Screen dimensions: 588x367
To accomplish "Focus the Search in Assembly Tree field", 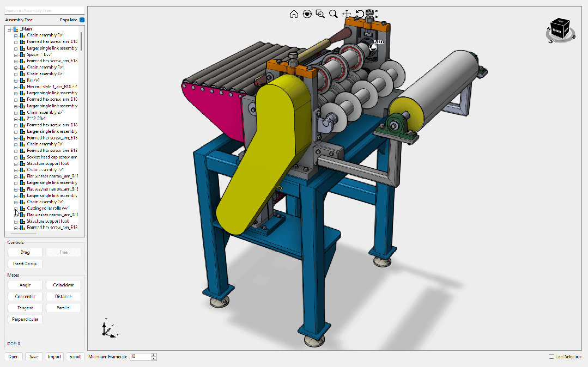I will tap(45, 10).
